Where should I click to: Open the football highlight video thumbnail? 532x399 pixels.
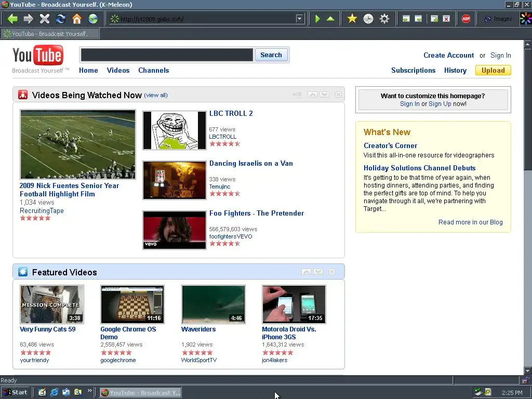(x=78, y=144)
